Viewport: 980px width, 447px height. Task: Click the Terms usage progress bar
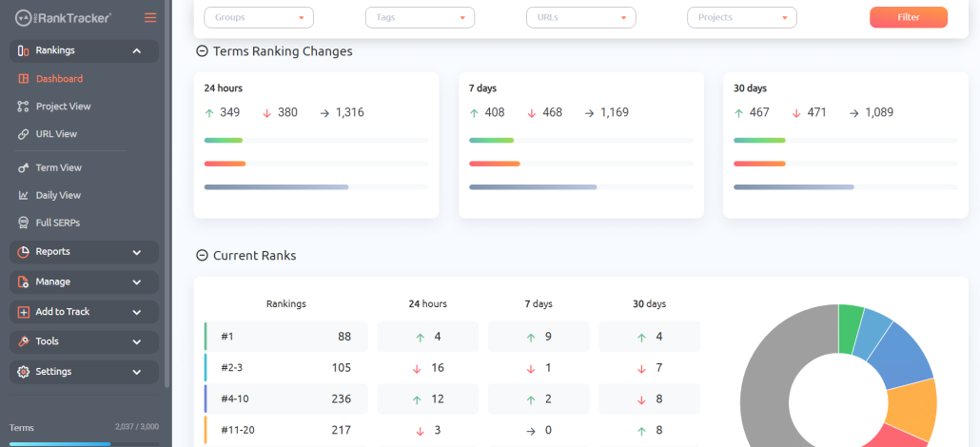coord(85,444)
